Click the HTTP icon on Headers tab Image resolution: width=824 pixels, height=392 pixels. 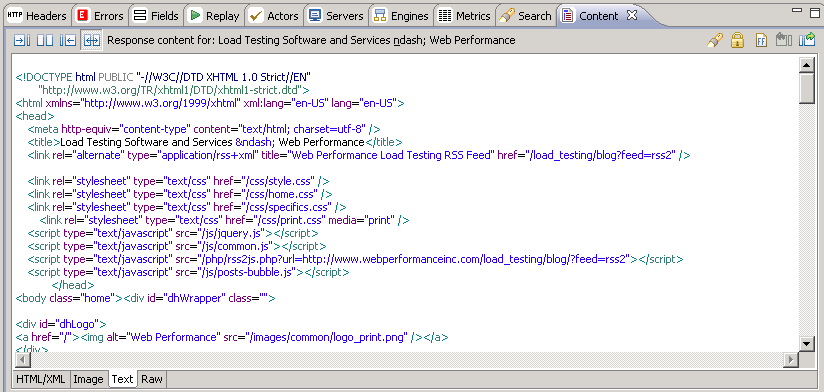click(x=15, y=15)
